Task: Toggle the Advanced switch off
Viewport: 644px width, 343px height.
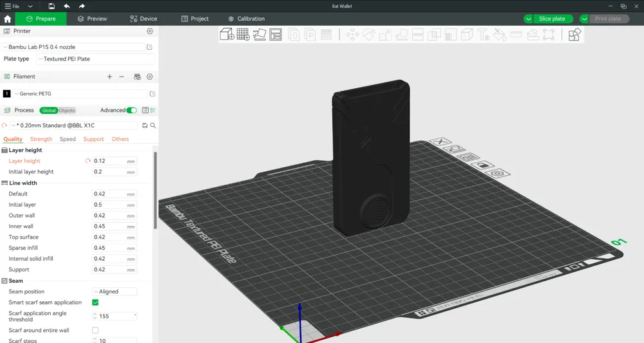Action: coord(131,111)
